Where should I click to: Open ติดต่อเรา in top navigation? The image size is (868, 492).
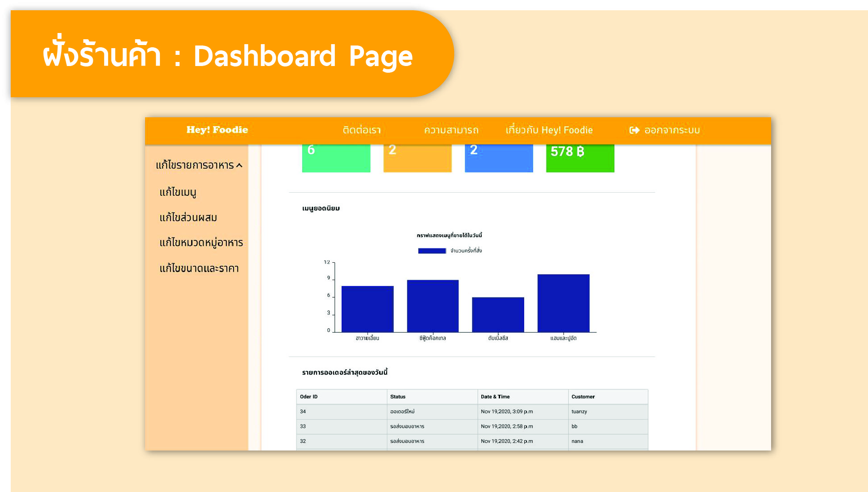tap(361, 130)
